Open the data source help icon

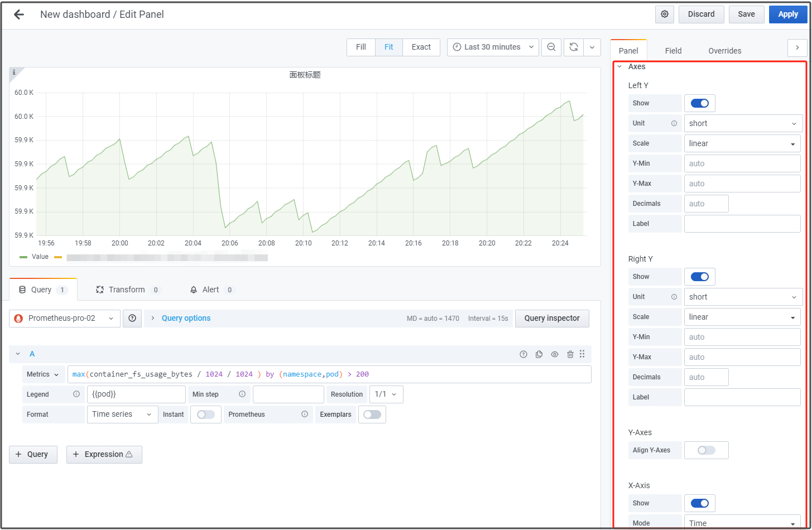(x=132, y=319)
